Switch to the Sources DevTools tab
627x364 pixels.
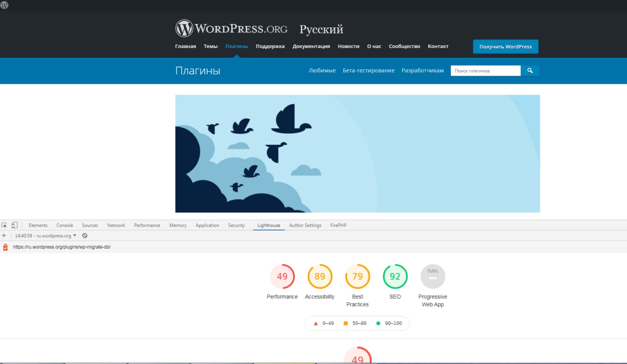[x=90, y=226]
